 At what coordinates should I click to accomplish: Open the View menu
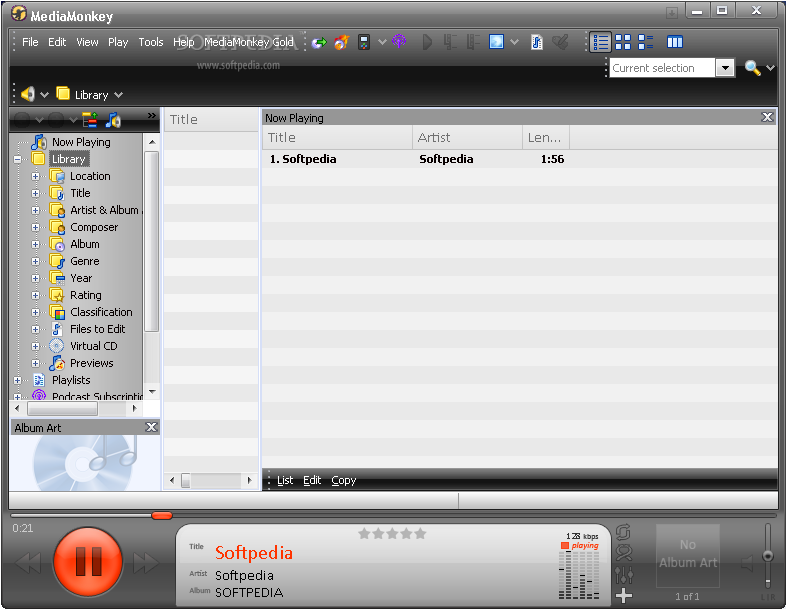point(87,42)
